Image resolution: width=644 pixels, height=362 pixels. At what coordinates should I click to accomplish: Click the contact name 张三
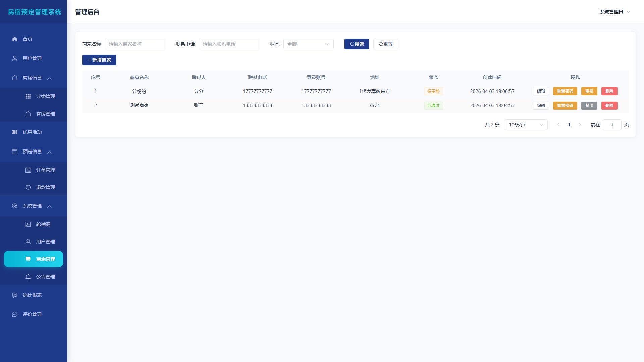click(199, 105)
